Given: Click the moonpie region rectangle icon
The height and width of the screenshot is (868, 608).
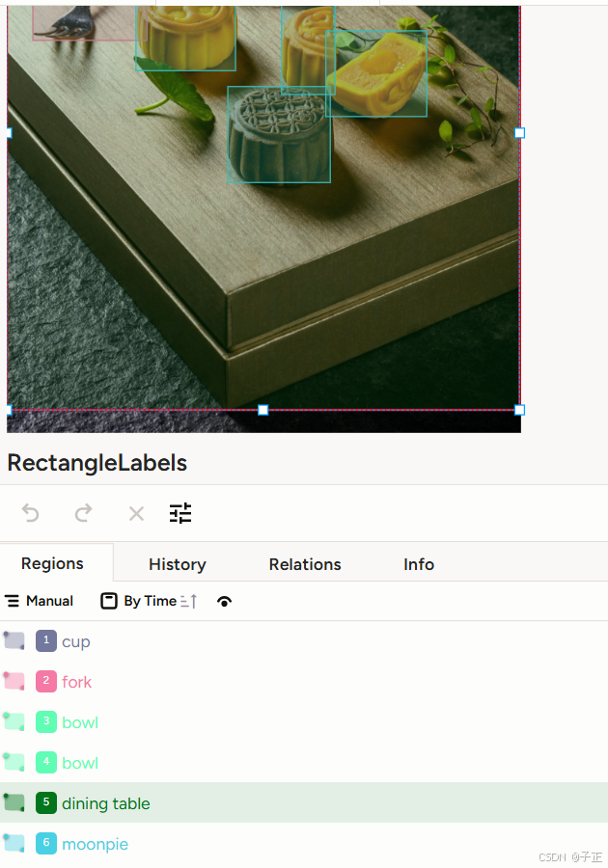Looking at the screenshot, I should tap(14, 844).
